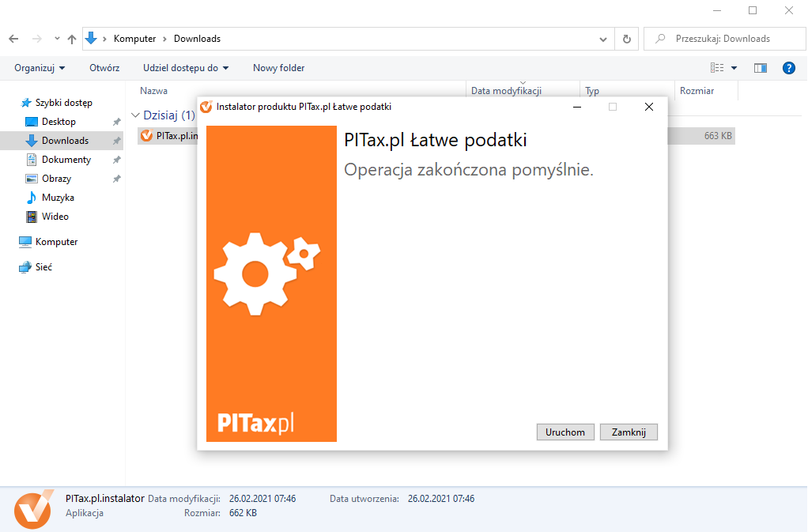808x532 pixels.
Task: Open view options dropdown arrow
Action: [x=734, y=68]
